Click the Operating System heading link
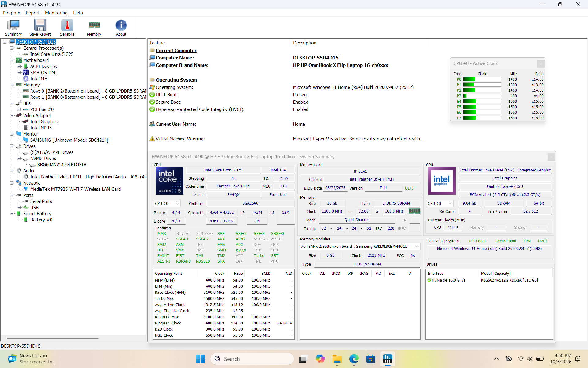This screenshot has width=588, height=368. [x=176, y=80]
